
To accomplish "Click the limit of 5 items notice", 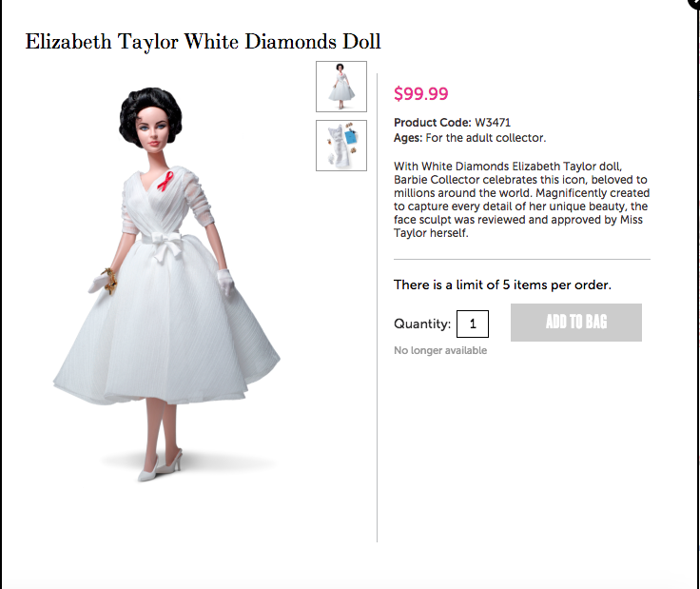I will pyautogui.click(x=502, y=285).
